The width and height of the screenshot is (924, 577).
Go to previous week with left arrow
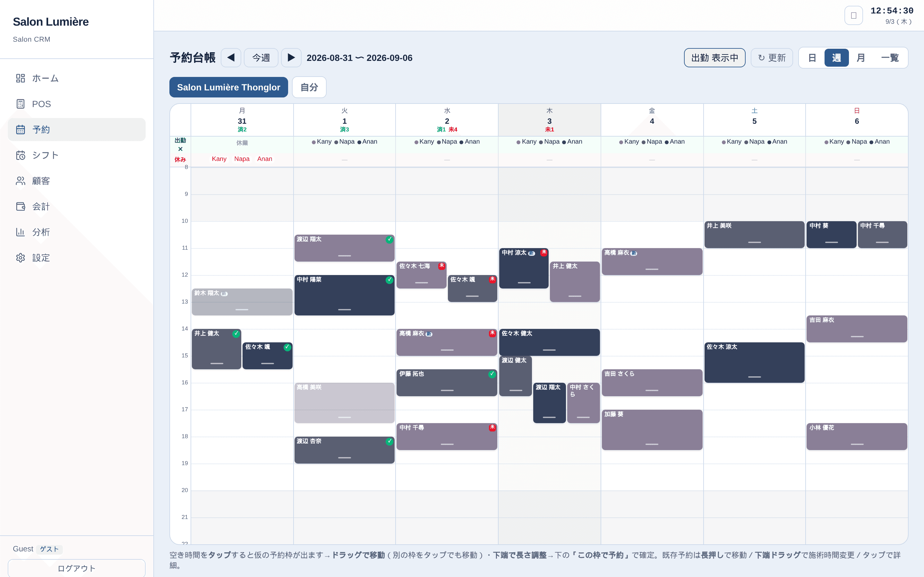(x=231, y=58)
